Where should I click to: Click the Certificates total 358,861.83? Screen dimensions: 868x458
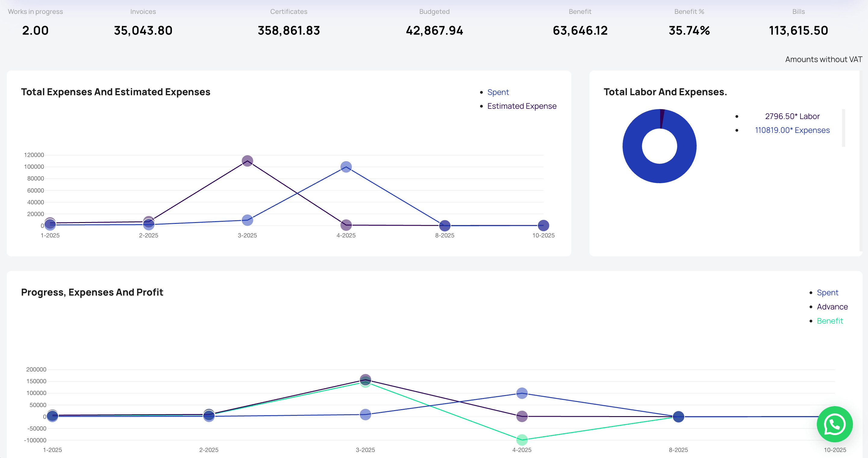tap(289, 31)
